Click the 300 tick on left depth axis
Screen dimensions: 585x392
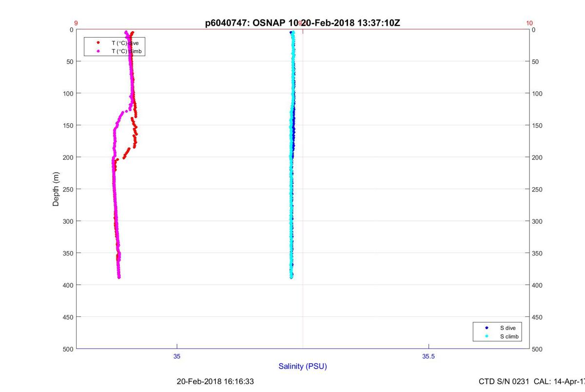[69, 221]
